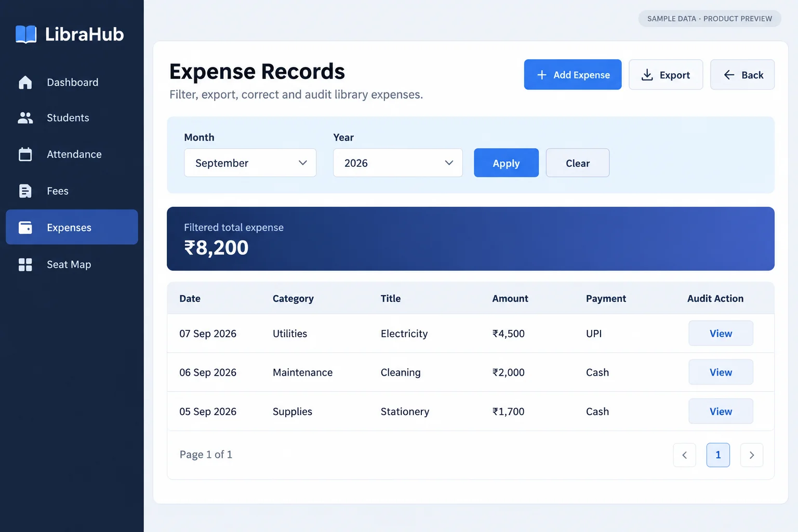Click the 06 Sep 2026 date cell
Viewport: 798px width, 532px height.
(x=208, y=373)
